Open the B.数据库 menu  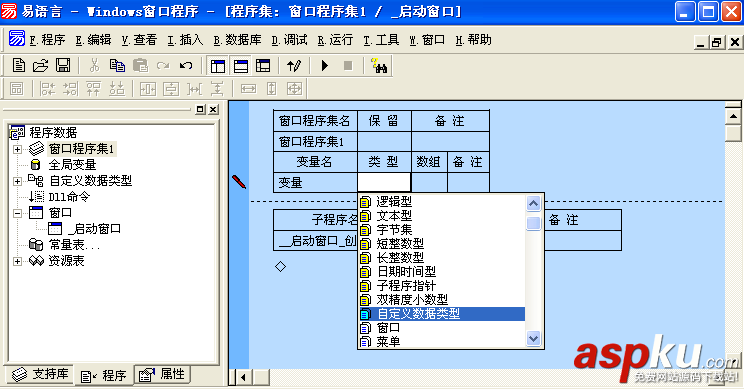click(237, 40)
